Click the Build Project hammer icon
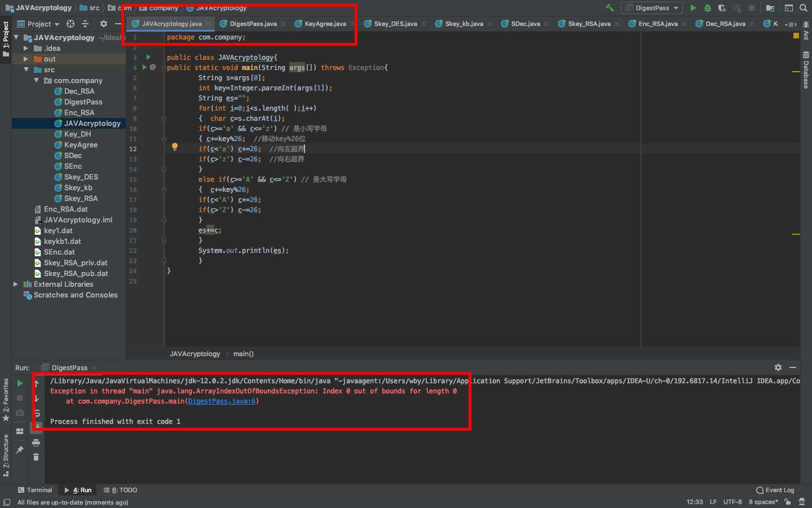Screen dimensions: 812x508 [x=610, y=8]
